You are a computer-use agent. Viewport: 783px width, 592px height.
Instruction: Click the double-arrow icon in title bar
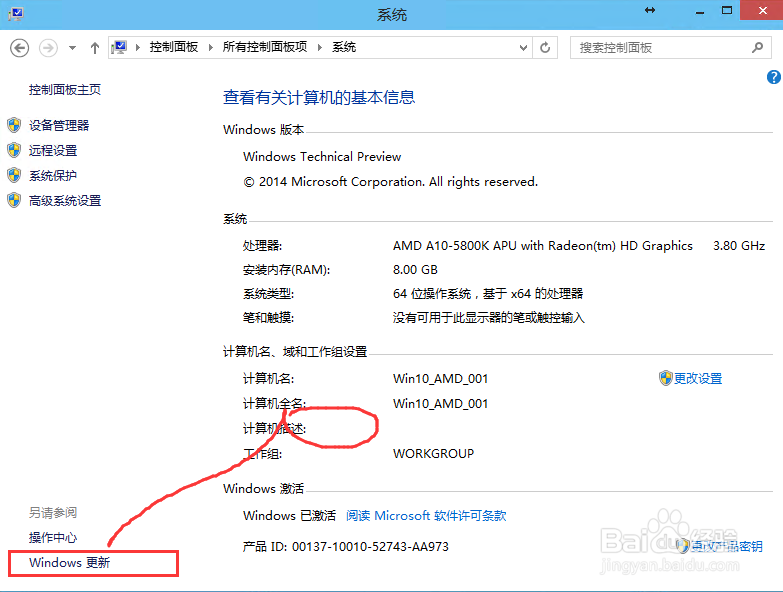pos(650,10)
